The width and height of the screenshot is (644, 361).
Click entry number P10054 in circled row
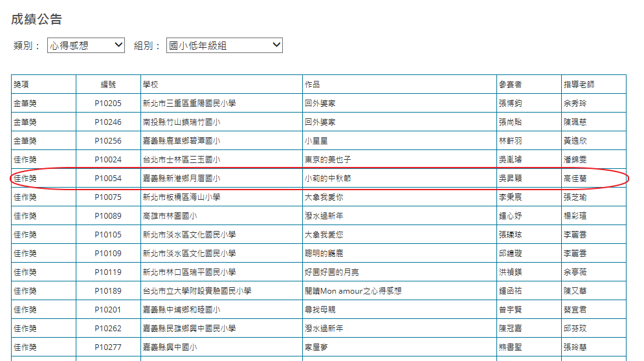[x=107, y=179]
